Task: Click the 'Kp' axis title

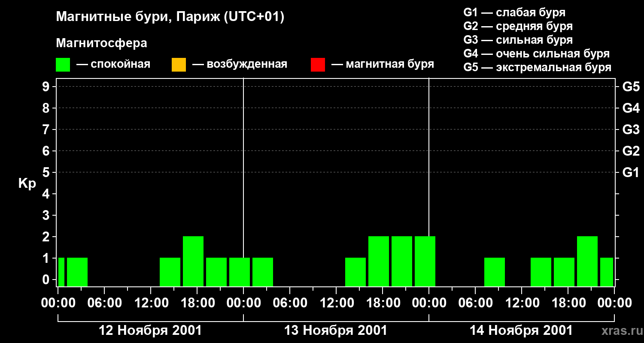Action: pyautogui.click(x=27, y=184)
